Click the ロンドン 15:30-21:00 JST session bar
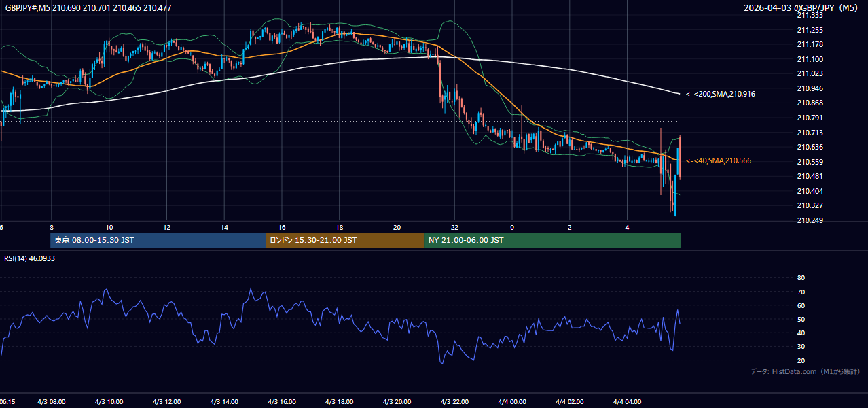This screenshot has width=868, height=408. click(x=345, y=240)
